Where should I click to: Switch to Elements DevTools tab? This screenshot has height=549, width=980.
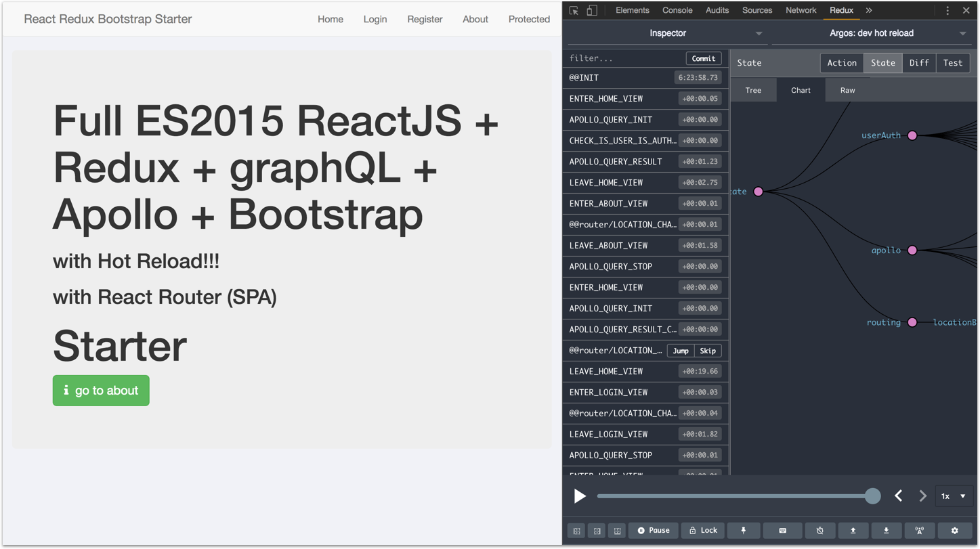633,11
